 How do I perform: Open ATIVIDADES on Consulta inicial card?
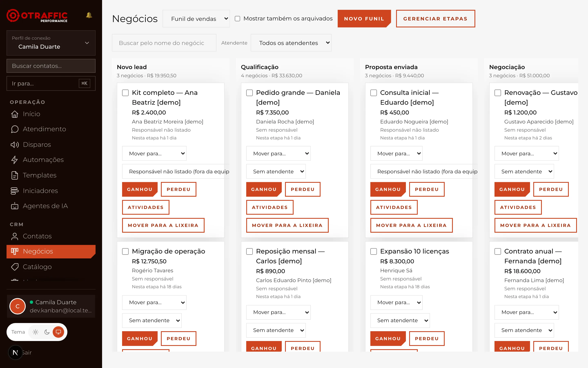(394, 207)
